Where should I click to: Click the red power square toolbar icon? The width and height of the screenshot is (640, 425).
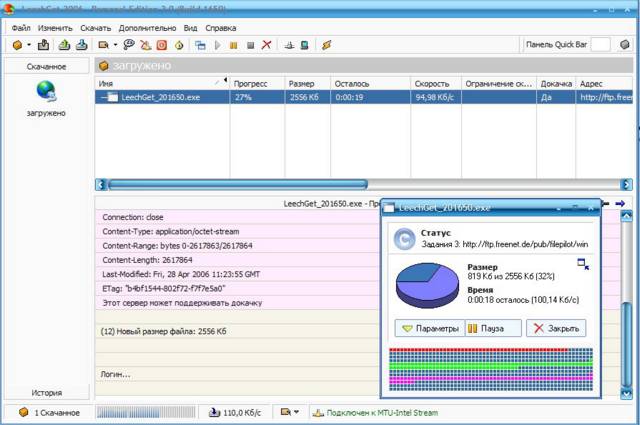(162, 45)
